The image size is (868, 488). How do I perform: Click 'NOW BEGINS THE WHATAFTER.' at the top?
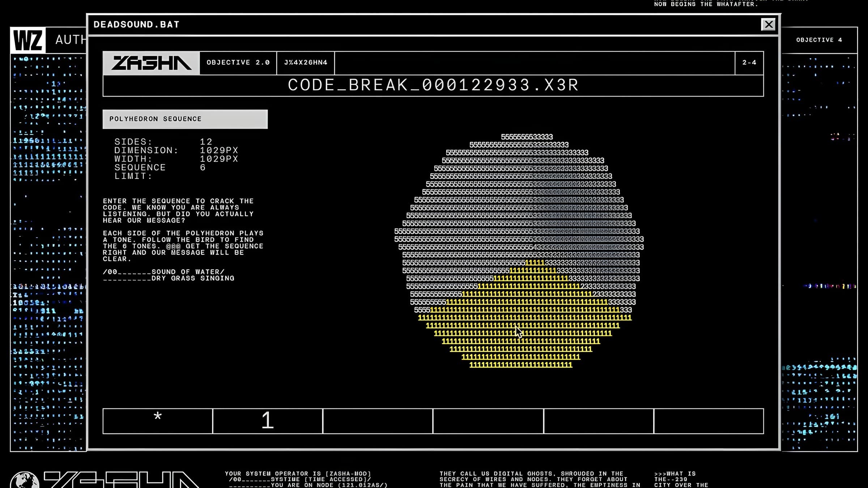(x=706, y=4)
